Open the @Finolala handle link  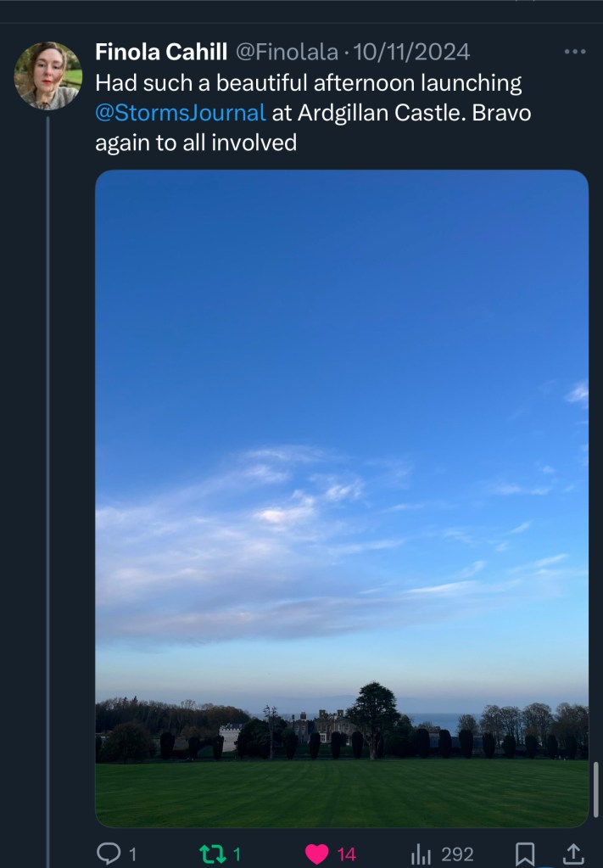click(287, 52)
